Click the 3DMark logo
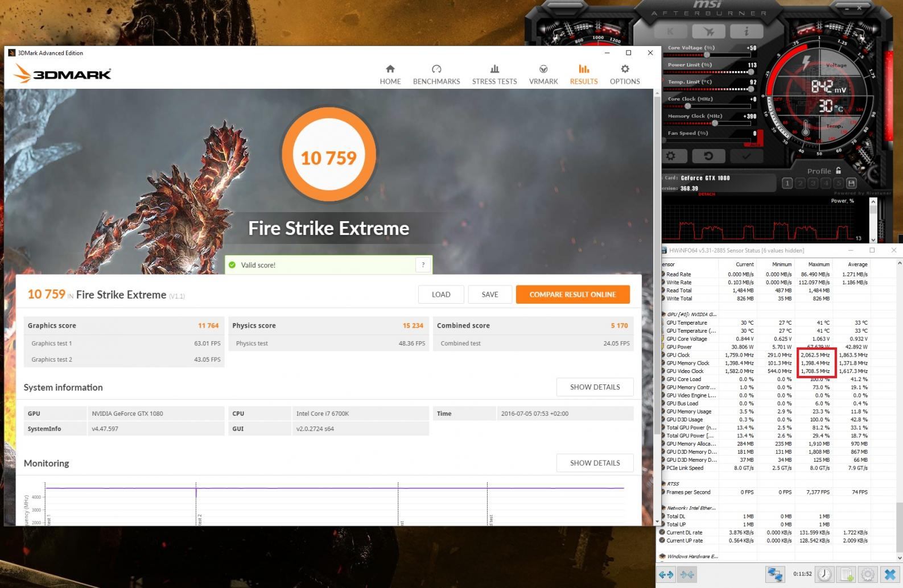Viewport: 903px width, 588px height. [62, 73]
